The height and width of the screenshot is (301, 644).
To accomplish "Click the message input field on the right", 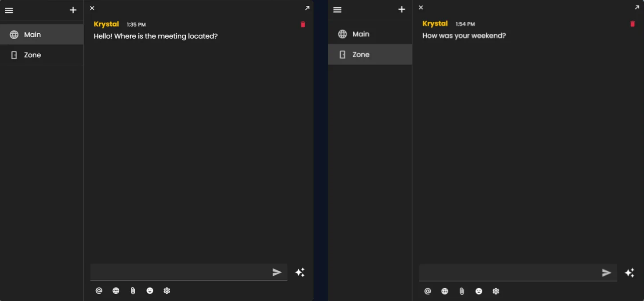I will pos(518,272).
